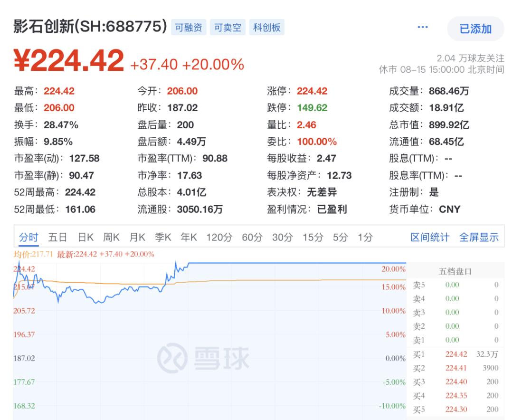Select the 买4 bid price 224.35
Screen dimensions: 513x420
click(456, 395)
